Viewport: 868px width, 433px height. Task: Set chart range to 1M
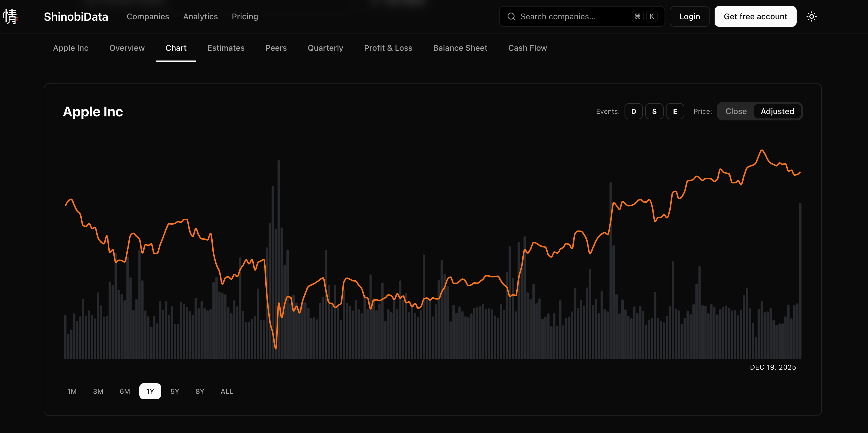coord(72,391)
